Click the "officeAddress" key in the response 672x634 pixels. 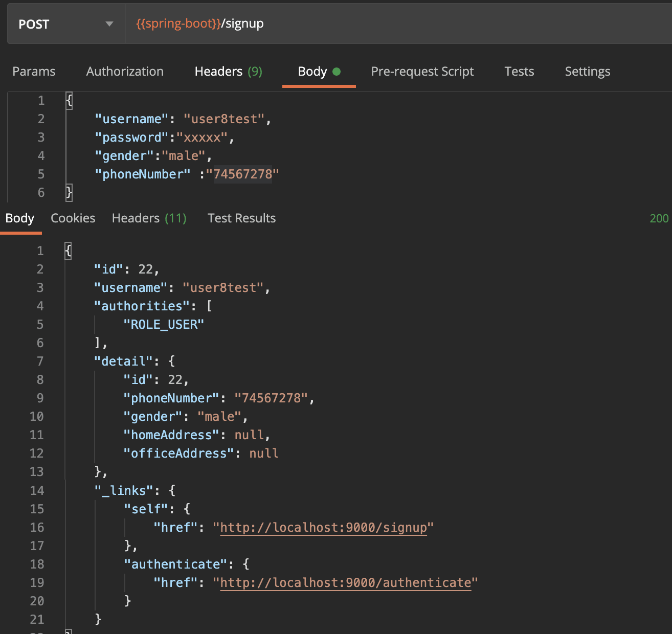pos(179,454)
